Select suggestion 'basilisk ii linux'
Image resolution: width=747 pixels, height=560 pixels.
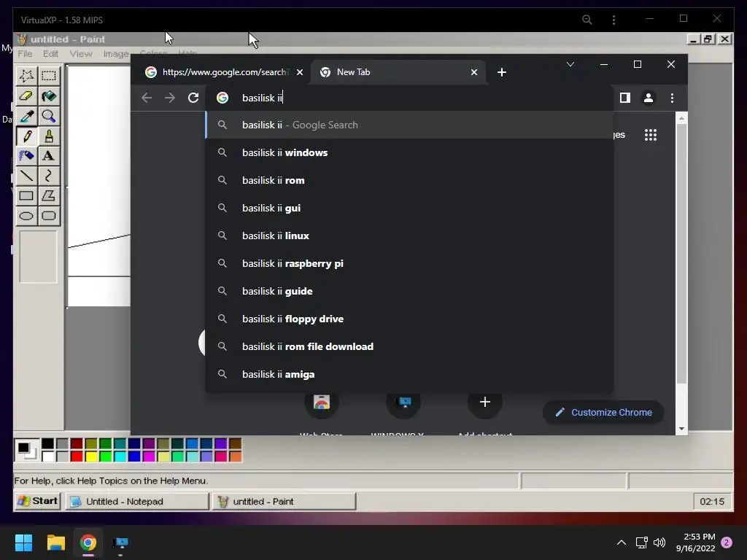(409, 236)
